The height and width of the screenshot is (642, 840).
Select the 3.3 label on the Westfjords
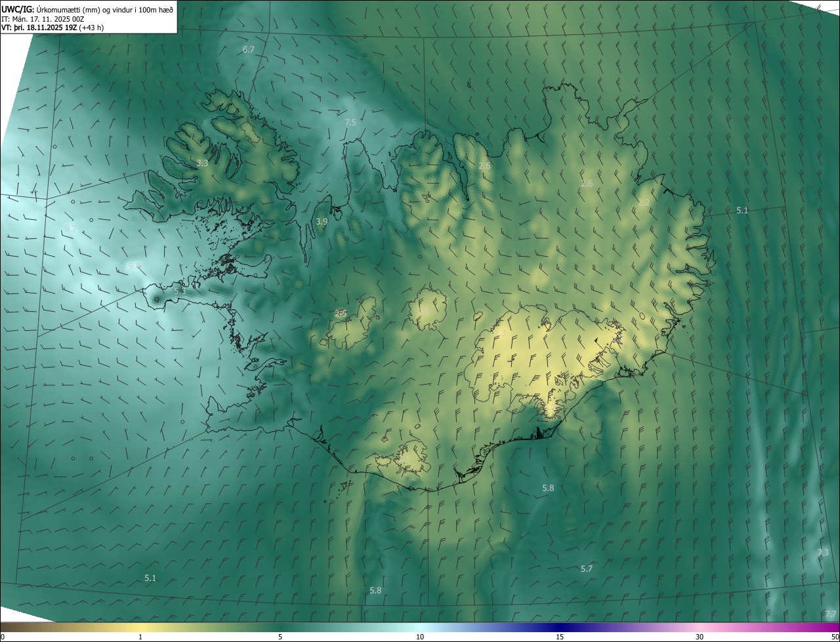203,163
